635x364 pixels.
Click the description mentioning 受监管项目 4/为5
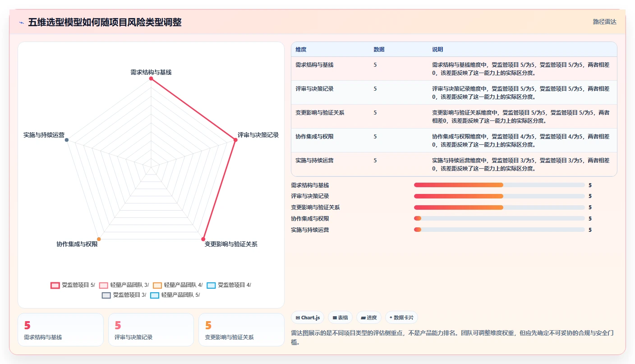pos(521,141)
